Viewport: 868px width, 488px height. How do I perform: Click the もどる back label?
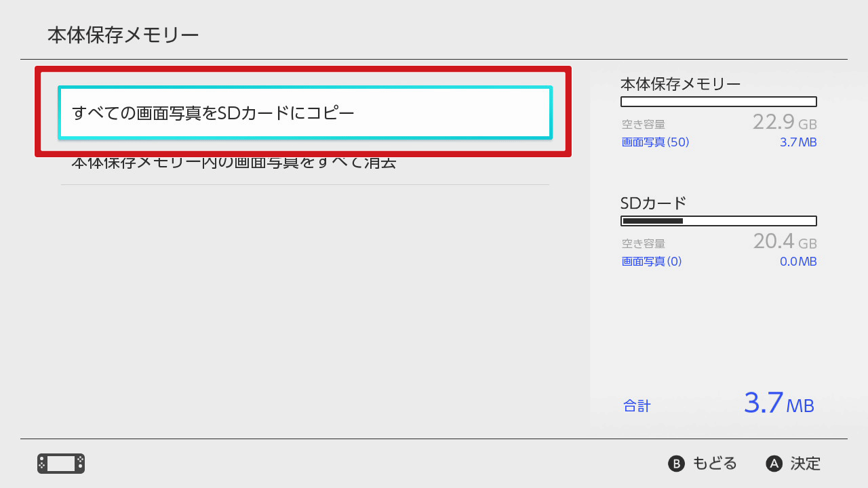(714, 464)
